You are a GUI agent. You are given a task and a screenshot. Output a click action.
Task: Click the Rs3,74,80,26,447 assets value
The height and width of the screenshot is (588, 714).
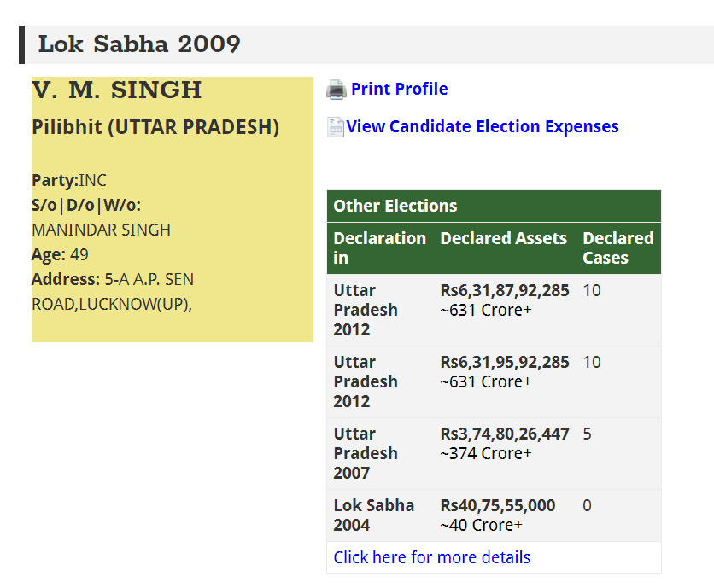pos(504,434)
